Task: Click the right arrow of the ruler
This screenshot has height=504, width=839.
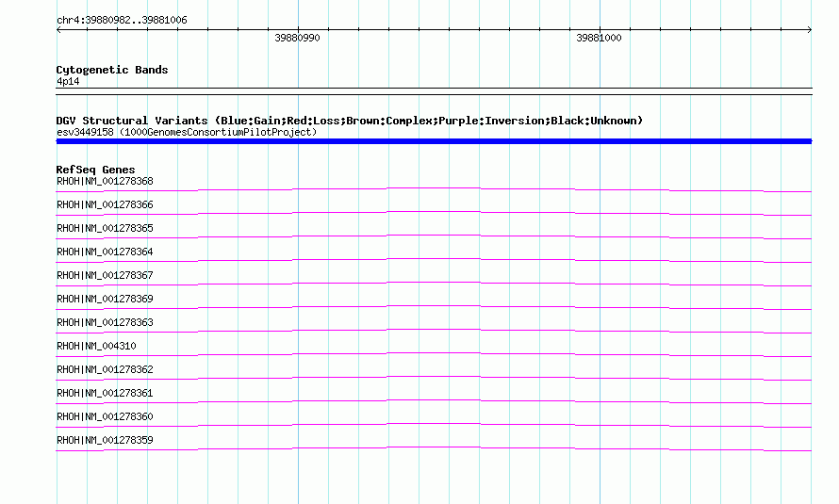Action: tap(810, 30)
